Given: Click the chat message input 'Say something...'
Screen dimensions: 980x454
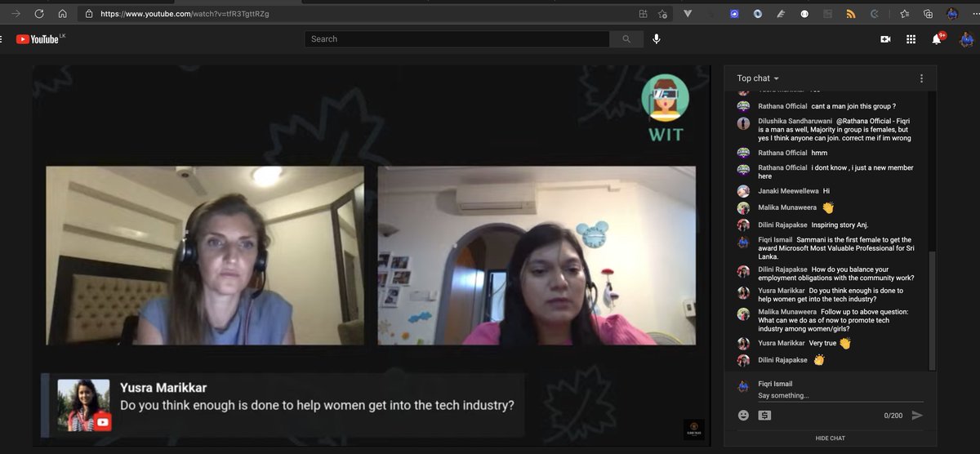Looking at the screenshot, I should coord(840,395).
